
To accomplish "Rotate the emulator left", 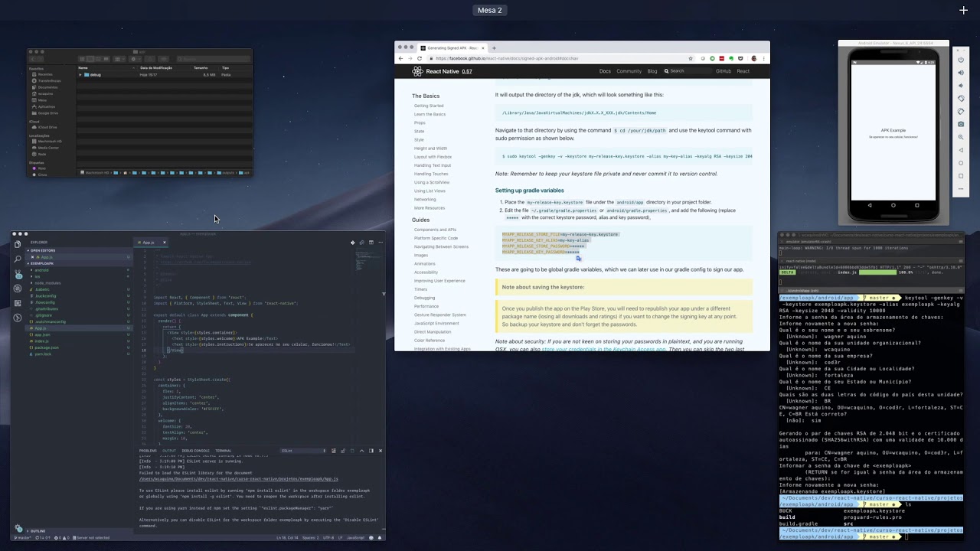I will tap(961, 98).
